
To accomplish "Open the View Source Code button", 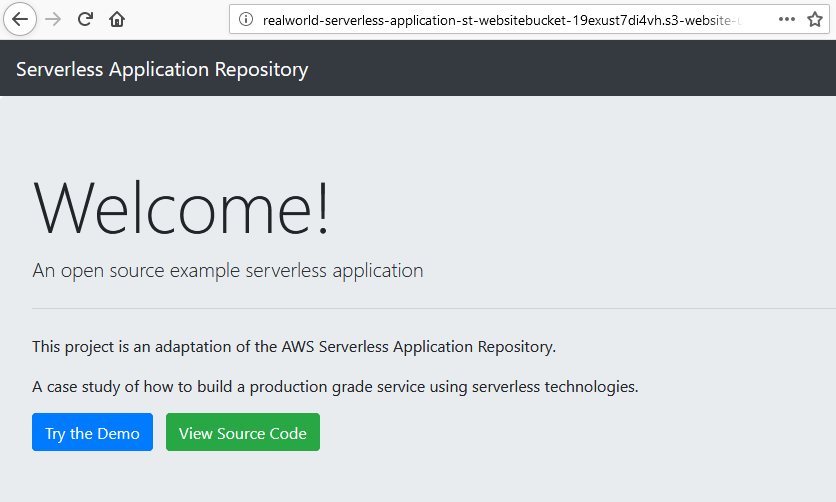I will point(243,432).
